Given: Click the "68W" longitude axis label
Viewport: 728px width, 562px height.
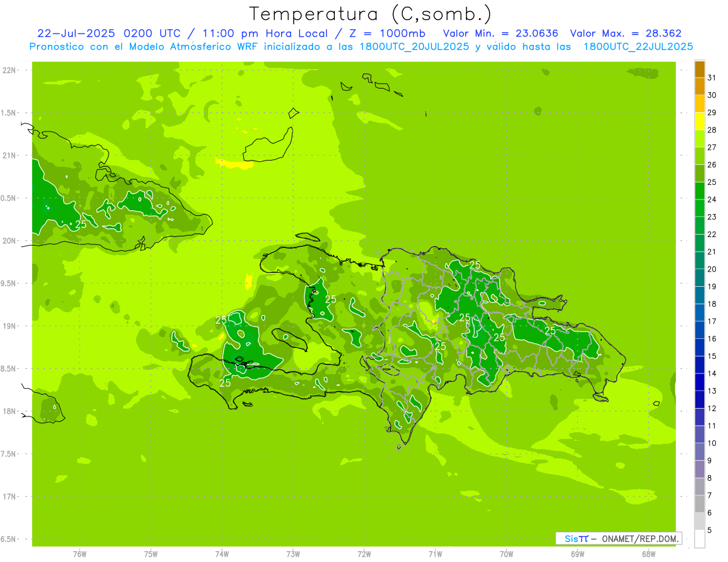Looking at the screenshot, I should 649,554.
